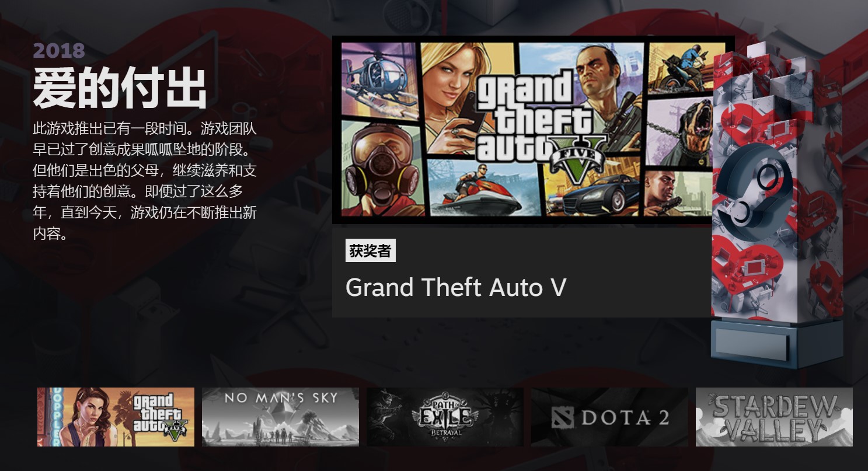This screenshot has height=471, width=868.
Task: Select the Stardew Valley nominee thumbnail
Action: pos(774,417)
